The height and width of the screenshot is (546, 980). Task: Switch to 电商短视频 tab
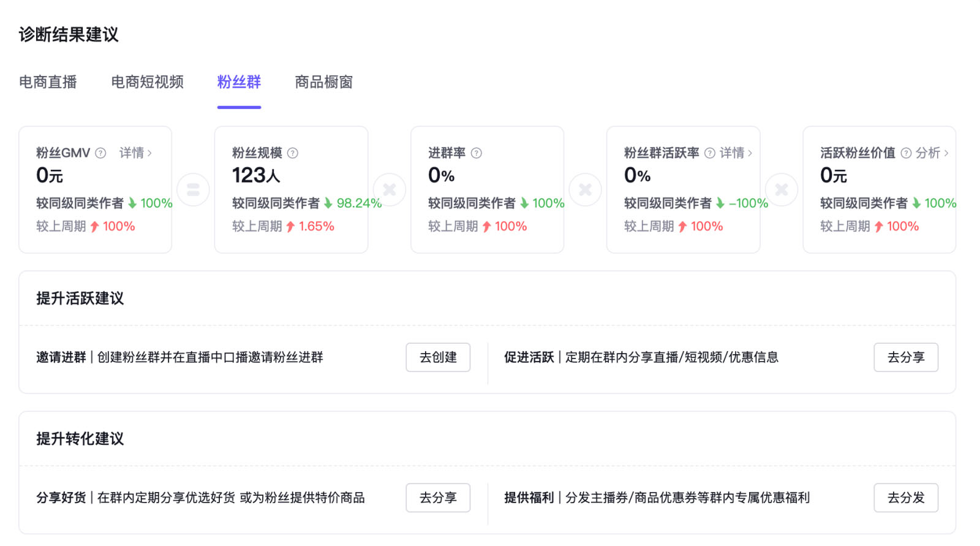(x=147, y=82)
